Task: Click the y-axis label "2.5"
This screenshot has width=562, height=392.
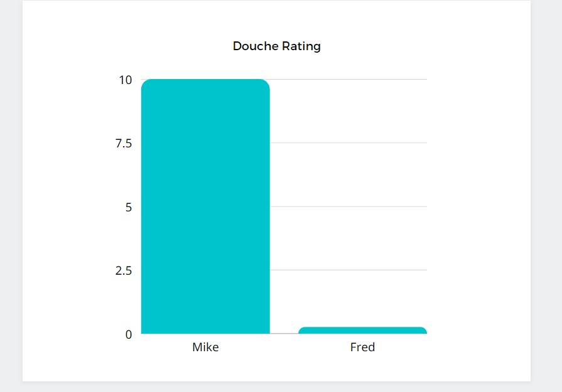Action: [x=124, y=271]
